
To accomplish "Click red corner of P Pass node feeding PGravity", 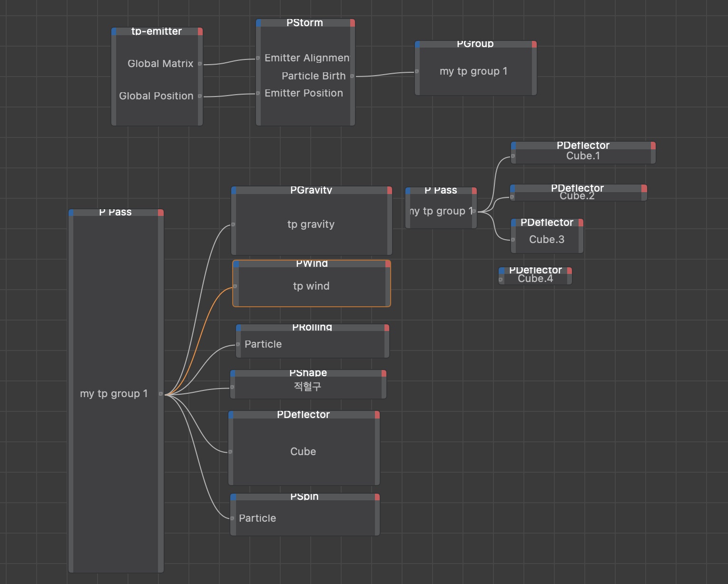I will (x=161, y=213).
